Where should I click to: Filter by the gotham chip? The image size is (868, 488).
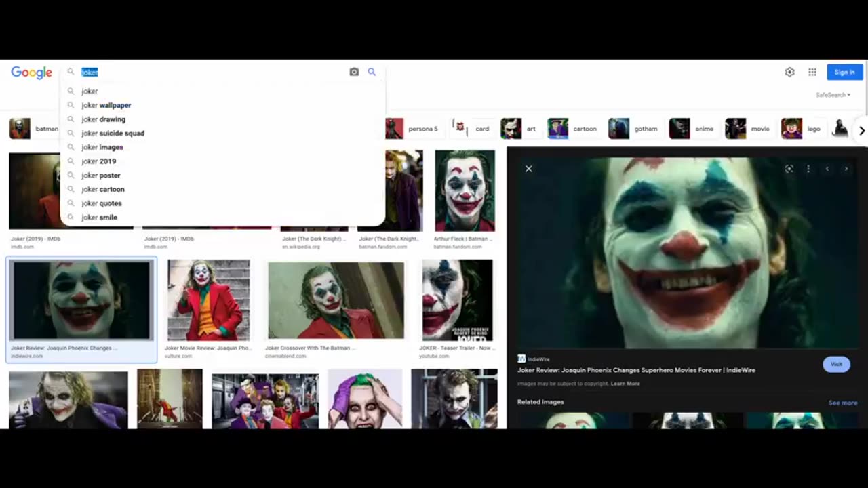point(633,129)
